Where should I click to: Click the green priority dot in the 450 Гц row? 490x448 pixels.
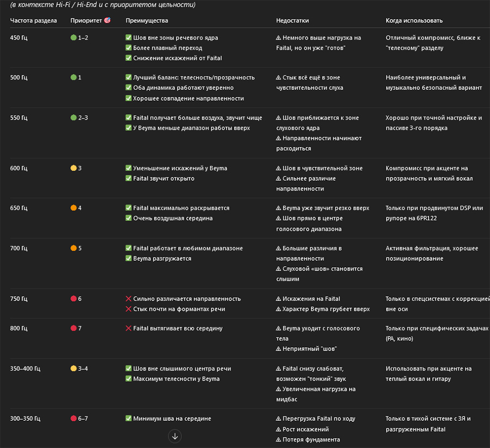point(73,38)
